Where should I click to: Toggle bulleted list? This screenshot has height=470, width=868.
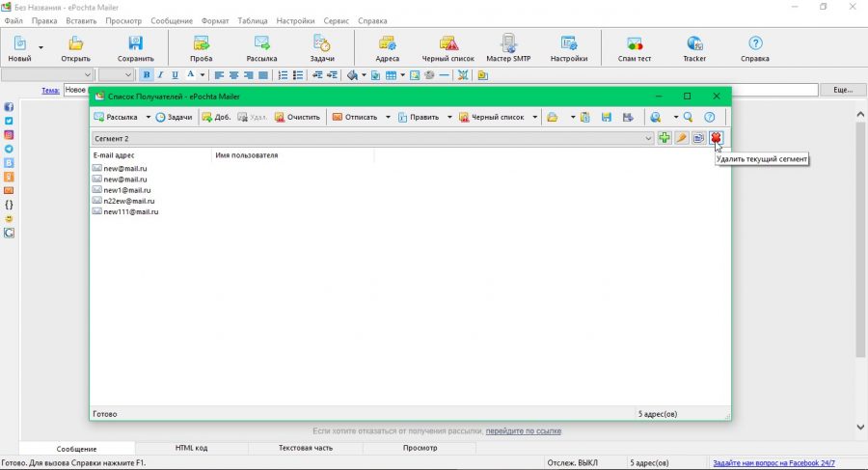pos(298,75)
